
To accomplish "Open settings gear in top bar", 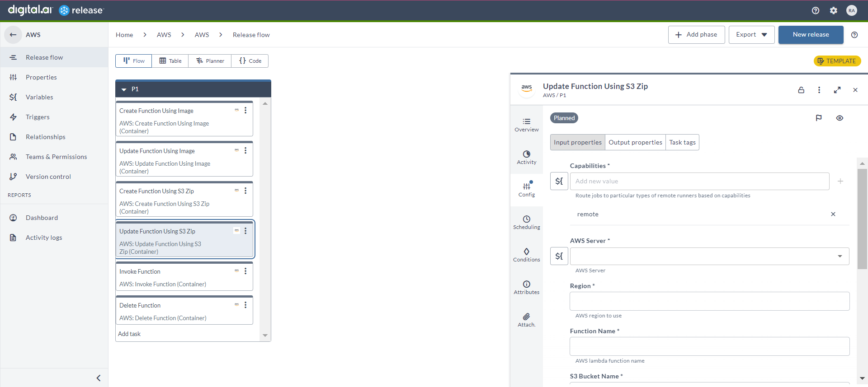I will 834,10.
